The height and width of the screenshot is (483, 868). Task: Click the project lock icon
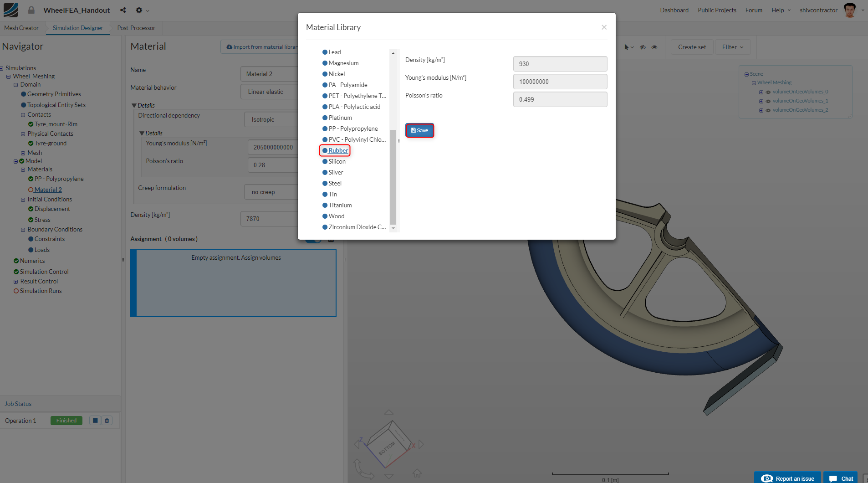[x=31, y=10]
